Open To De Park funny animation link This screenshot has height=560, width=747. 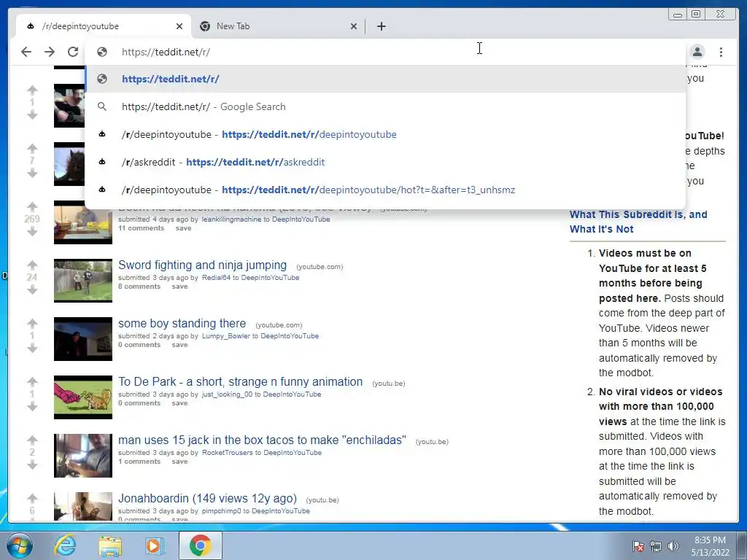pos(241,382)
